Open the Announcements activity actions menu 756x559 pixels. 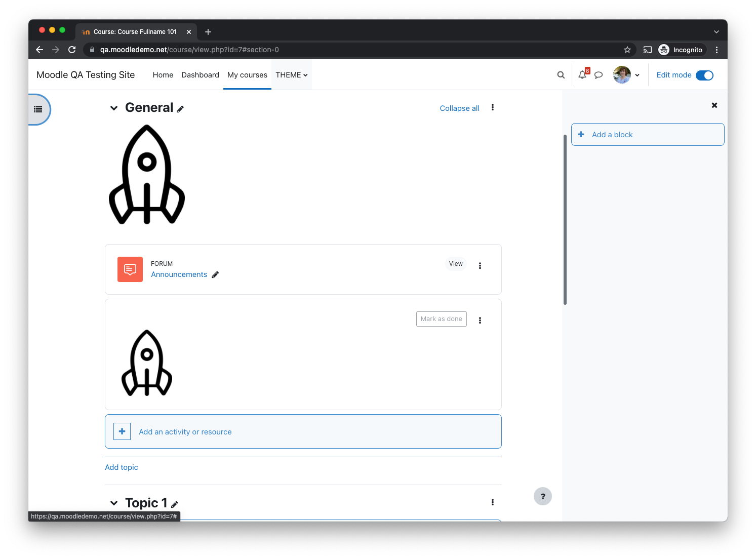tap(480, 265)
